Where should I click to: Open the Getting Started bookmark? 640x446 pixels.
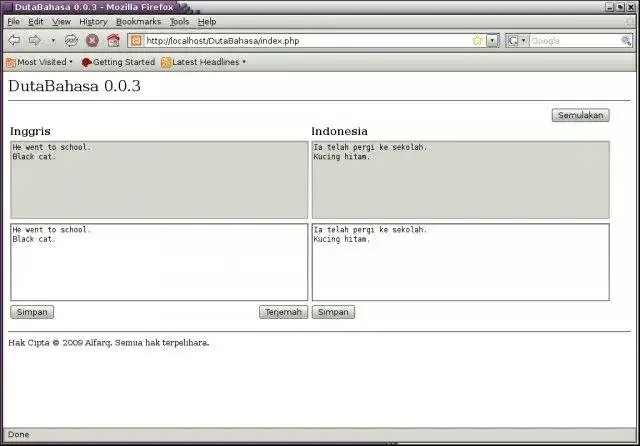click(x=118, y=62)
